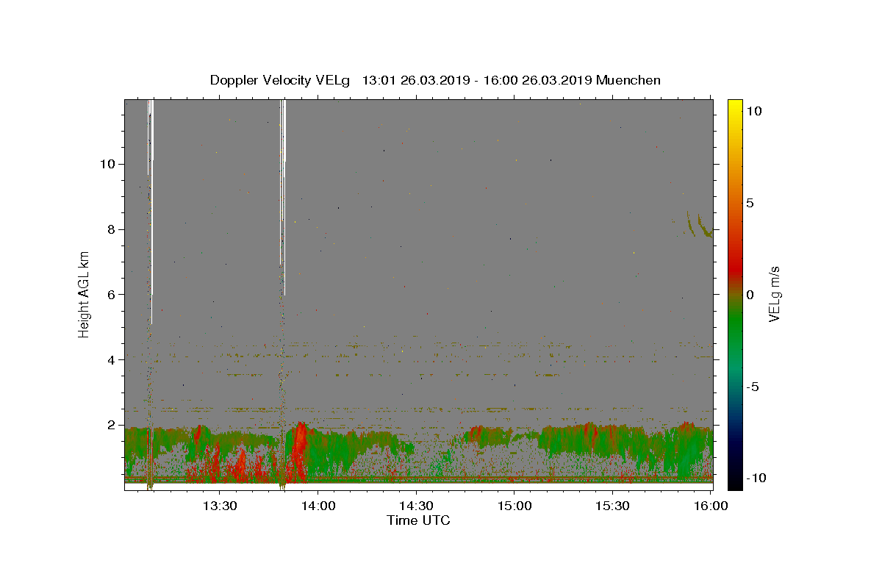This screenshot has height=588, width=882.
Task: Click the 15:30 time axis label
Action: click(x=613, y=506)
